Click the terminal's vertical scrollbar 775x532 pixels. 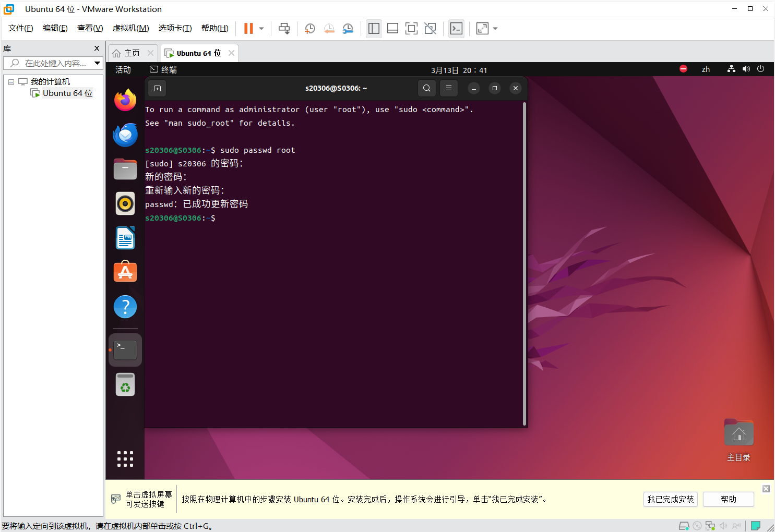tap(524, 261)
